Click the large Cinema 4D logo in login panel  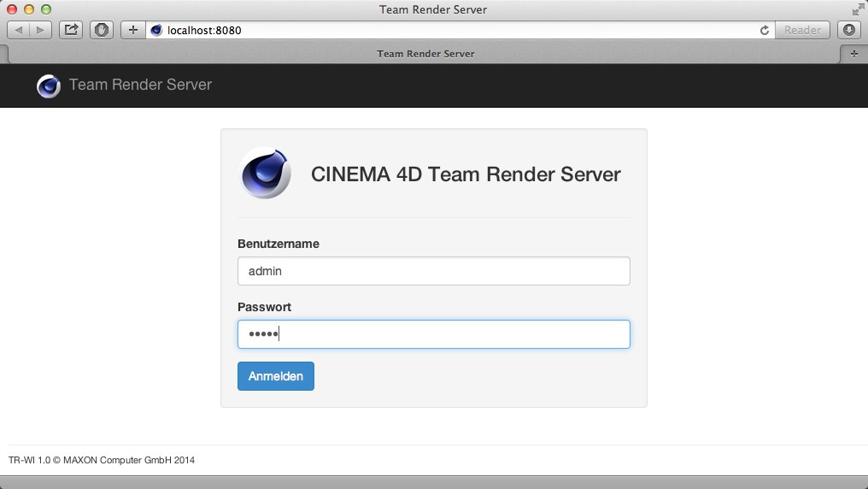266,173
